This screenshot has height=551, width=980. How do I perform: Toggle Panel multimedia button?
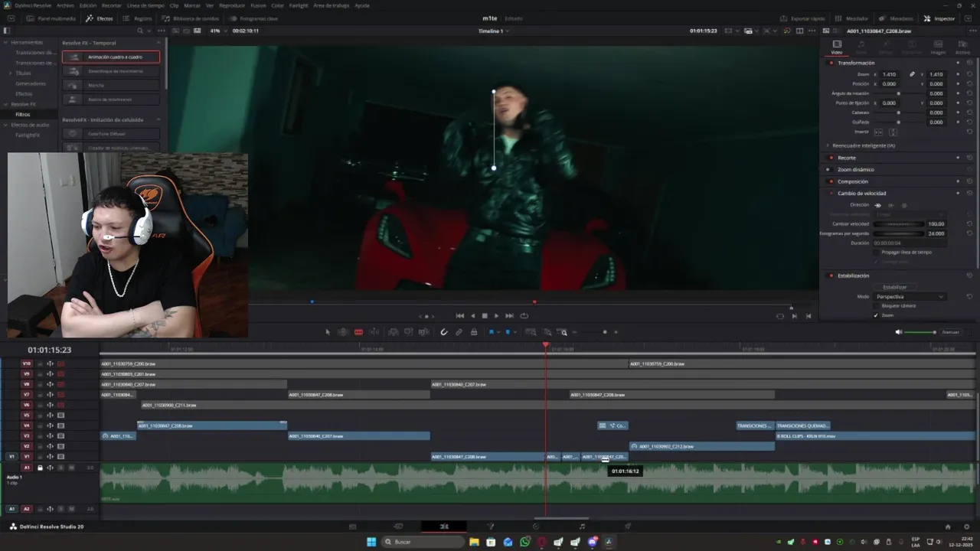[x=51, y=18]
